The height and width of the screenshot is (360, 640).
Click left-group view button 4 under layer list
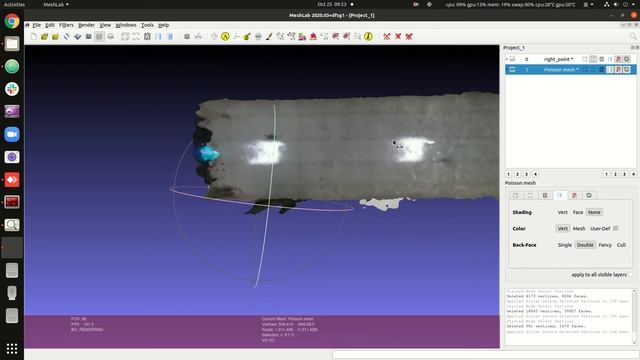tap(536, 174)
